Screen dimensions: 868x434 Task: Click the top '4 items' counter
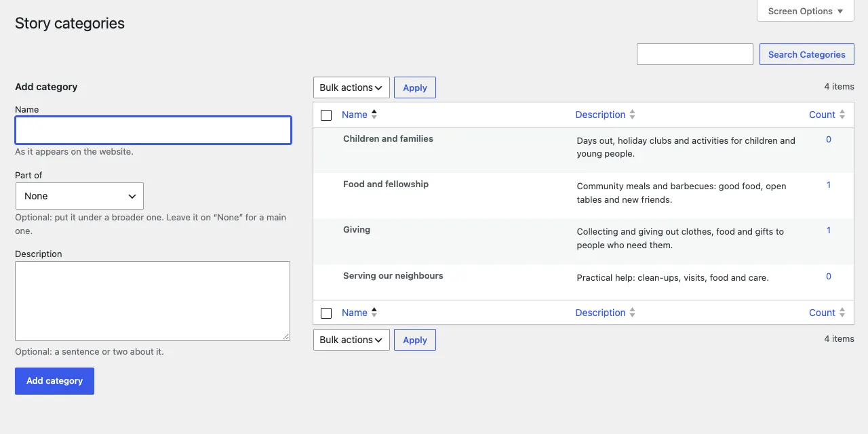[x=839, y=86]
